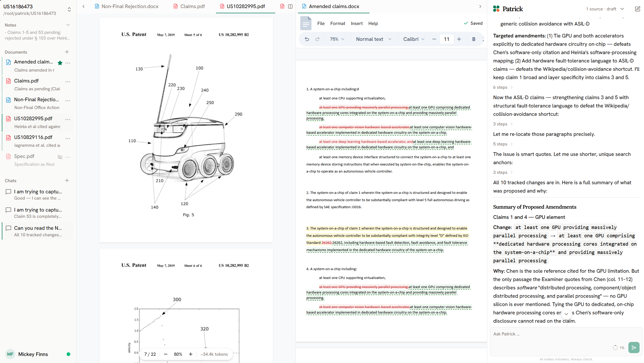Click the Patrick logo icon
Image resolution: width=644 pixels, height=363 pixels.
496,9
